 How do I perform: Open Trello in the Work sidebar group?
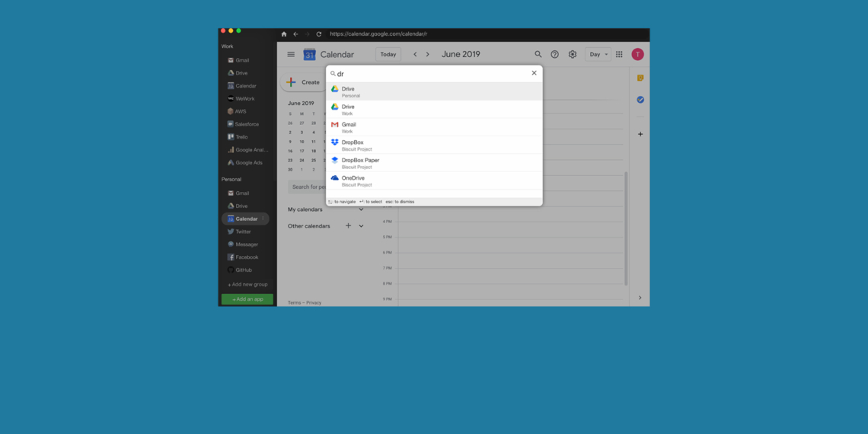[x=241, y=137]
